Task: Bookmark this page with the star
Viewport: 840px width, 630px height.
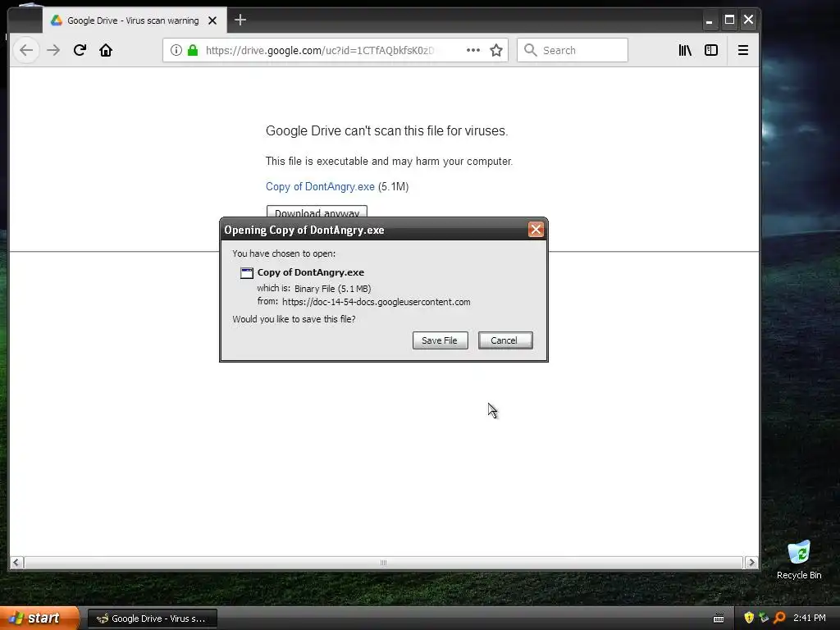Action: [x=496, y=50]
